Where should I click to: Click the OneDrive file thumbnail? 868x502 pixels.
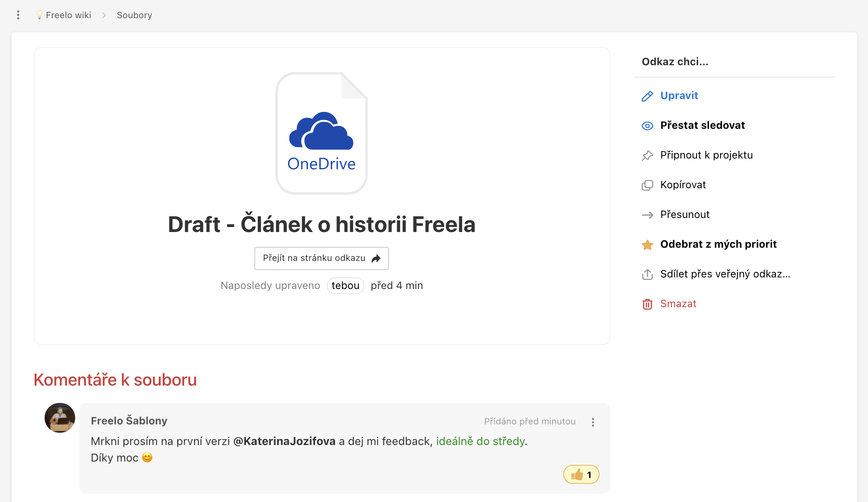click(x=321, y=133)
